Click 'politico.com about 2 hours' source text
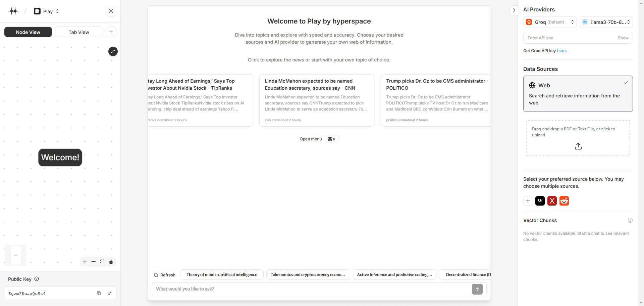The height and width of the screenshot is (306, 644). [x=407, y=120]
